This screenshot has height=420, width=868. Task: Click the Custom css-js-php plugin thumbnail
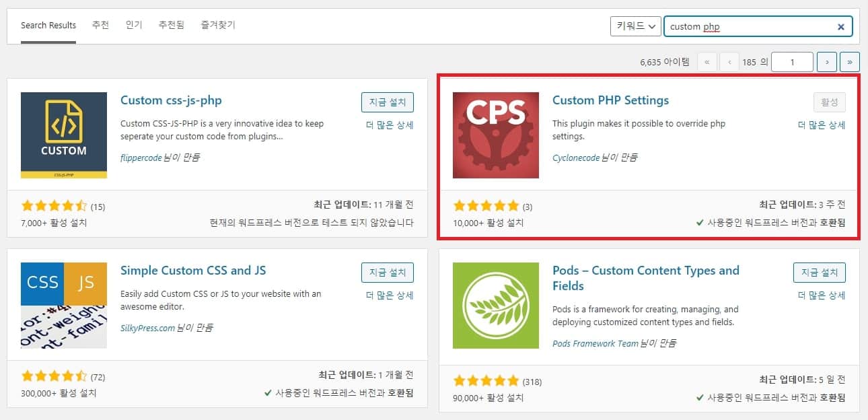tap(63, 135)
